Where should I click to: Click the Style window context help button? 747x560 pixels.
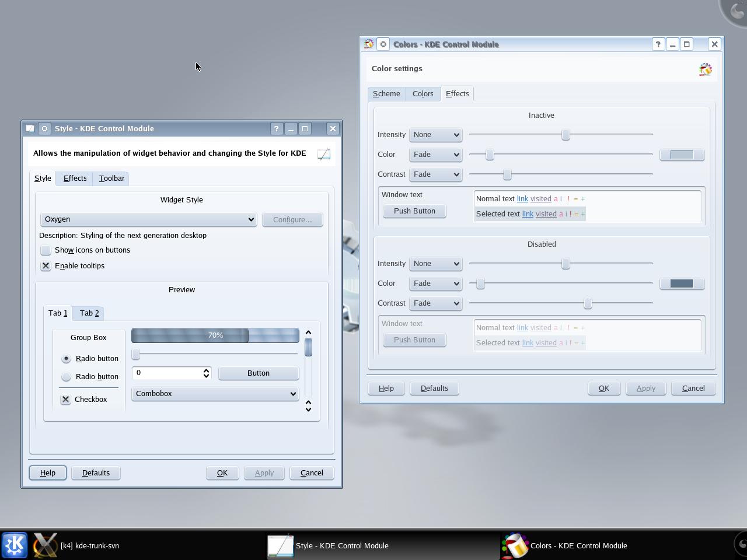point(277,128)
